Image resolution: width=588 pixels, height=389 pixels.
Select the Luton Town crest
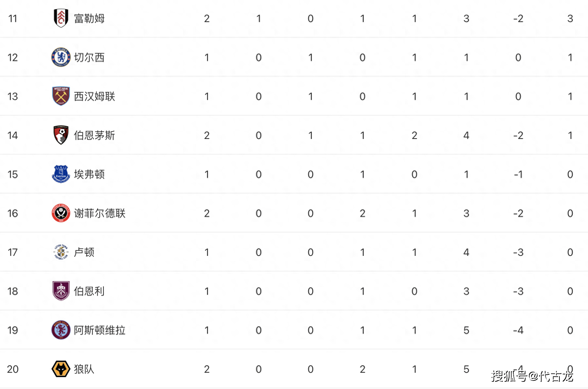click(61, 252)
